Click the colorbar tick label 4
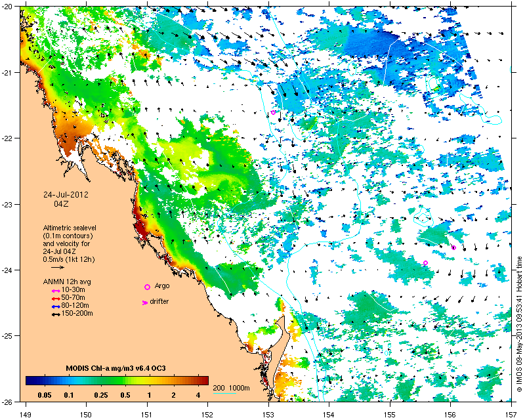 [x=198, y=395]
